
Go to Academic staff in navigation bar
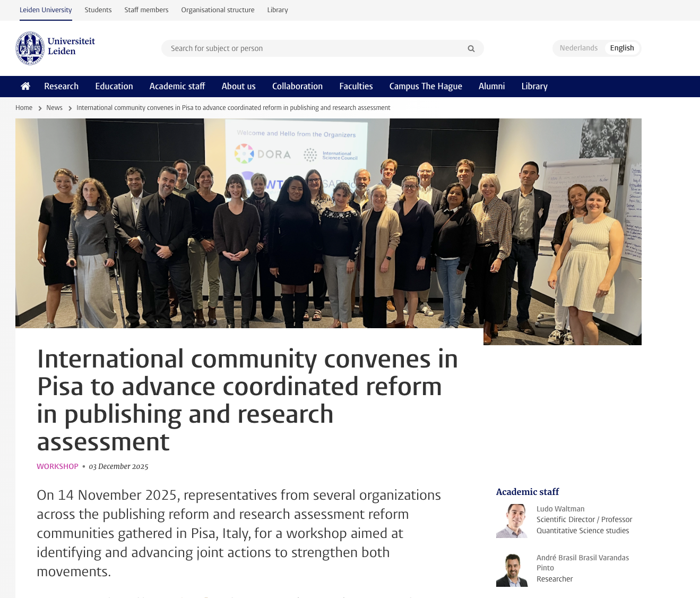pyautogui.click(x=177, y=86)
